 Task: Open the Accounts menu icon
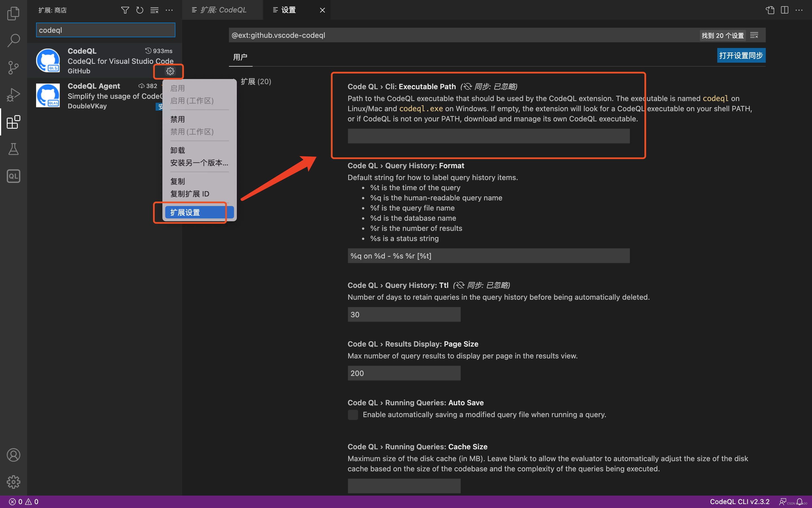tap(14, 455)
